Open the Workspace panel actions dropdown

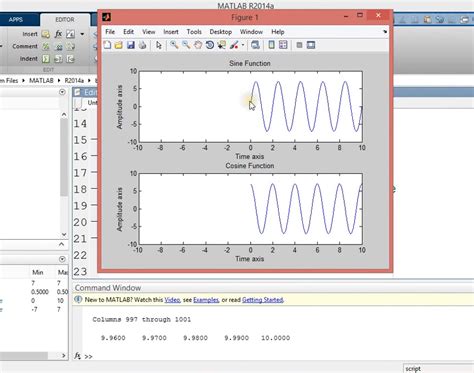click(x=62, y=259)
